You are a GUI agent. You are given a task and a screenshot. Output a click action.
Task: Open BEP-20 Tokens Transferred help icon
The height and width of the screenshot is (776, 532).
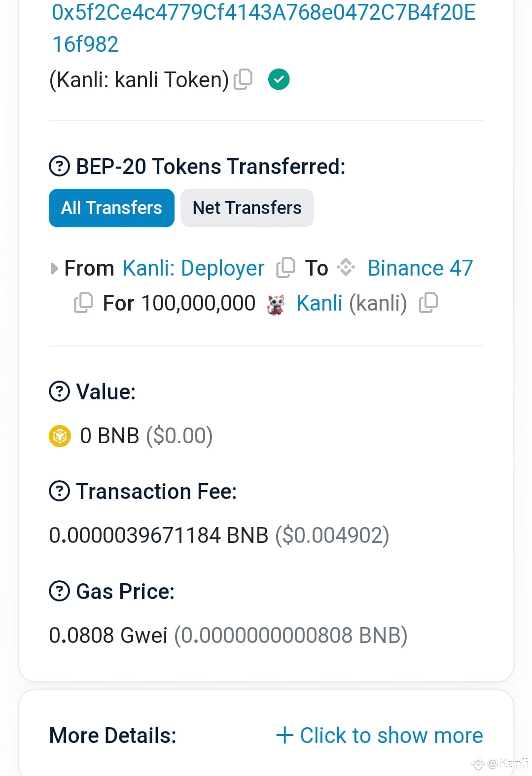tap(60, 166)
